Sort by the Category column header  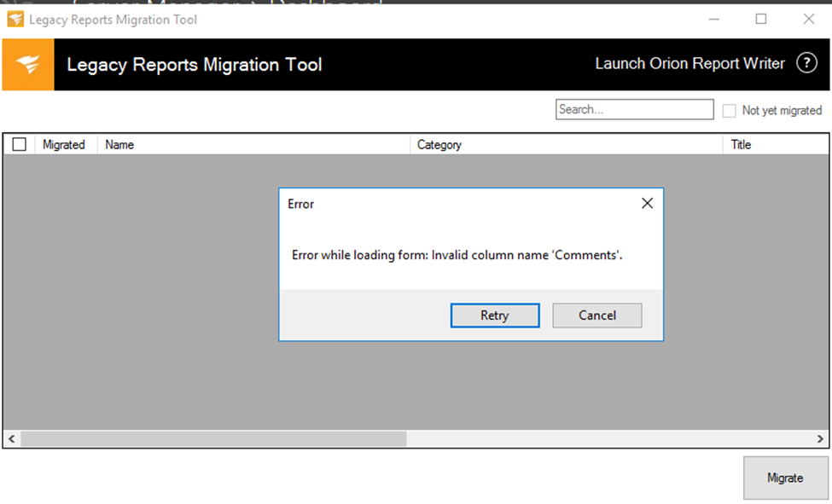pos(566,144)
